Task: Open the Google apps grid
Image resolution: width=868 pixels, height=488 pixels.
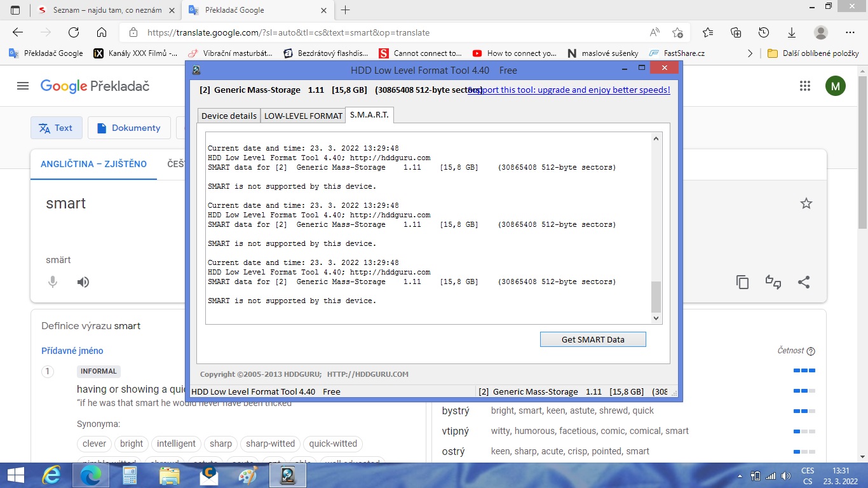Action: click(x=804, y=86)
